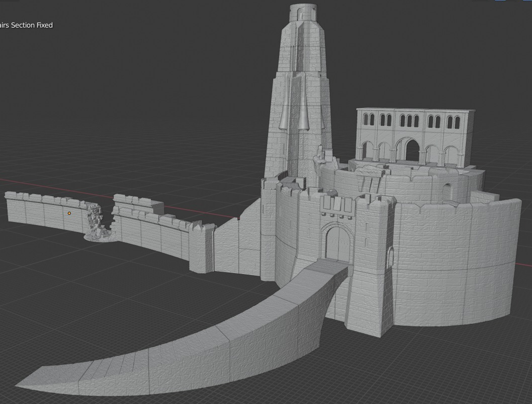This screenshot has height=404, width=532.
Task: Select the large central arch of the arcade
Action: (412, 150)
